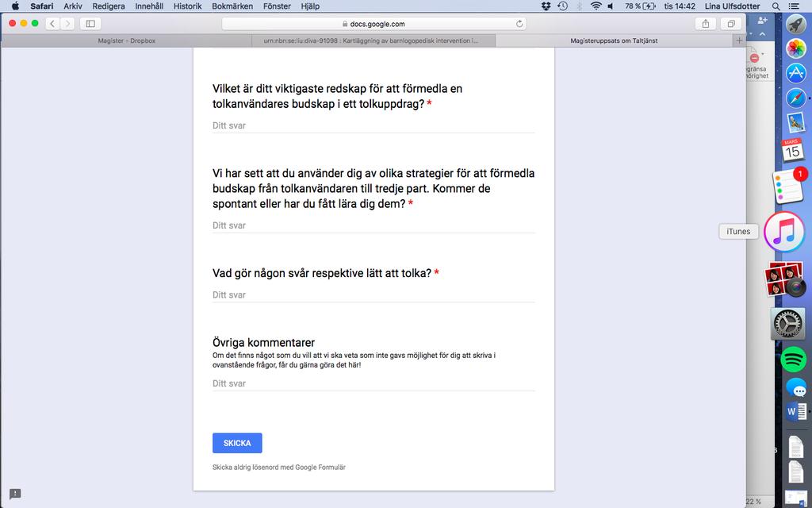Click answer field under olika strategier question
The width and height of the screenshot is (812, 508).
[373, 225]
